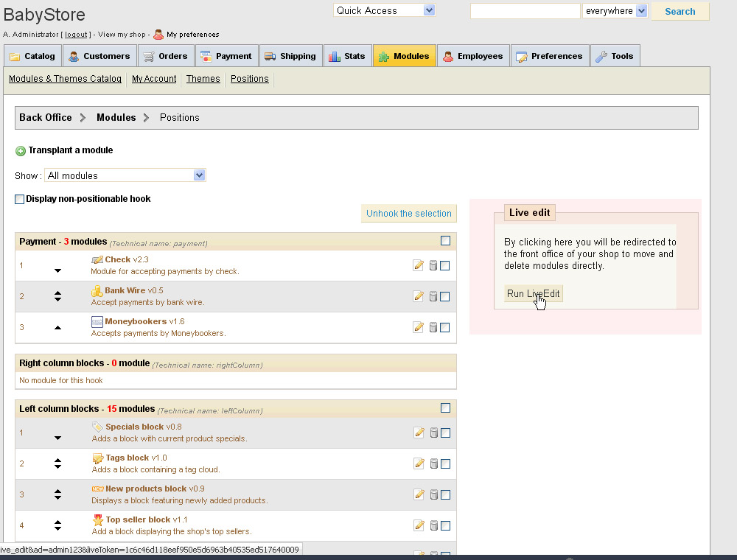737x560 pixels.
Task: Click the trash icon for Bank Wire module
Action: coord(433,296)
